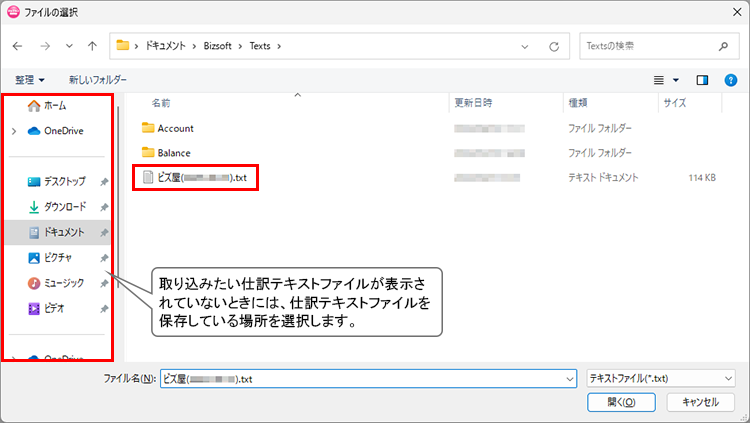The width and height of the screenshot is (750, 423).
Task: Go to ホーム in the sidebar
Action: (55, 105)
